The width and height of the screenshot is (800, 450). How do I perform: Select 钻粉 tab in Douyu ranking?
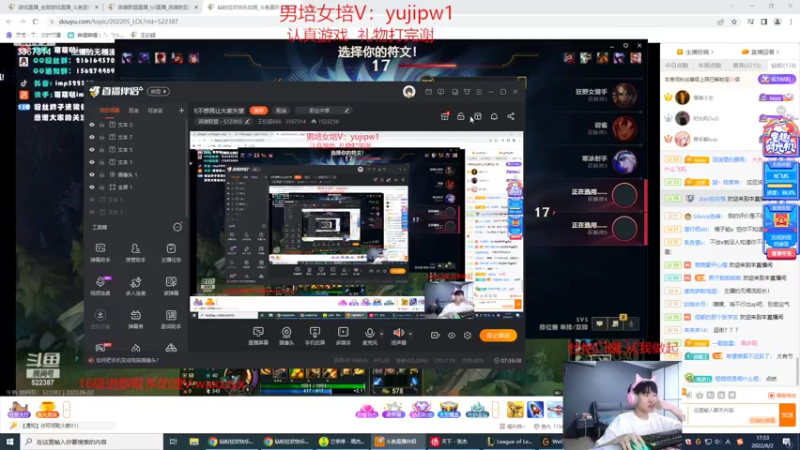783,65
